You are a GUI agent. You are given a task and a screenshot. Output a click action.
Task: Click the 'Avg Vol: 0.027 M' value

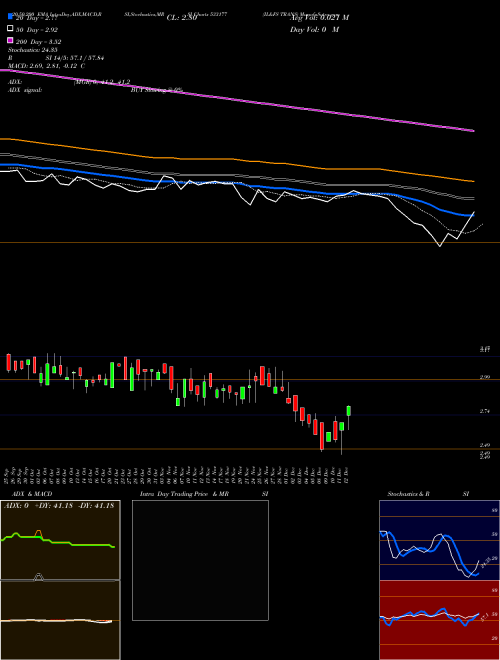319,18
